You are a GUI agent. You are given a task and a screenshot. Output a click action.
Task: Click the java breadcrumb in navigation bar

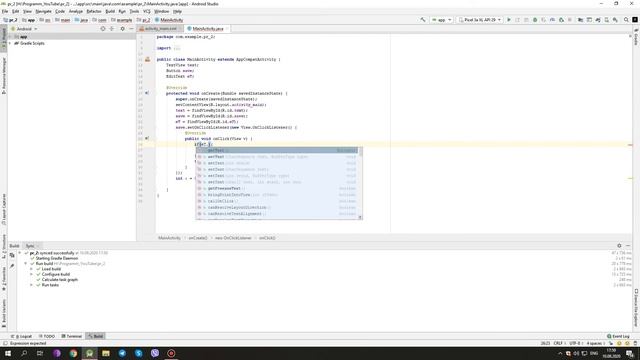click(x=82, y=20)
